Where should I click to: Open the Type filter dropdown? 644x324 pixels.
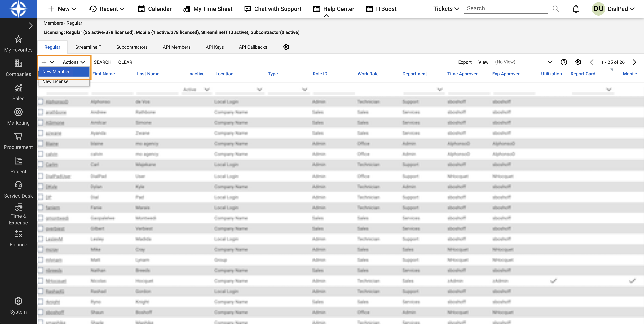coord(305,89)
